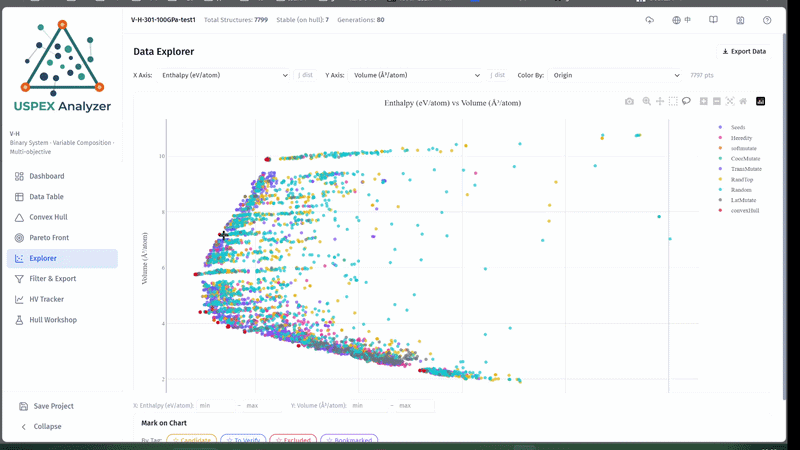Open the bookmarks icon in header
The image size is (800, 450).
[740, 20]
